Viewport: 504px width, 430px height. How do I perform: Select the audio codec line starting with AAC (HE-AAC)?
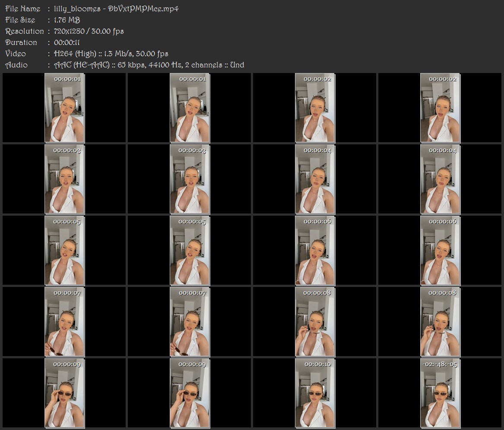149,65
